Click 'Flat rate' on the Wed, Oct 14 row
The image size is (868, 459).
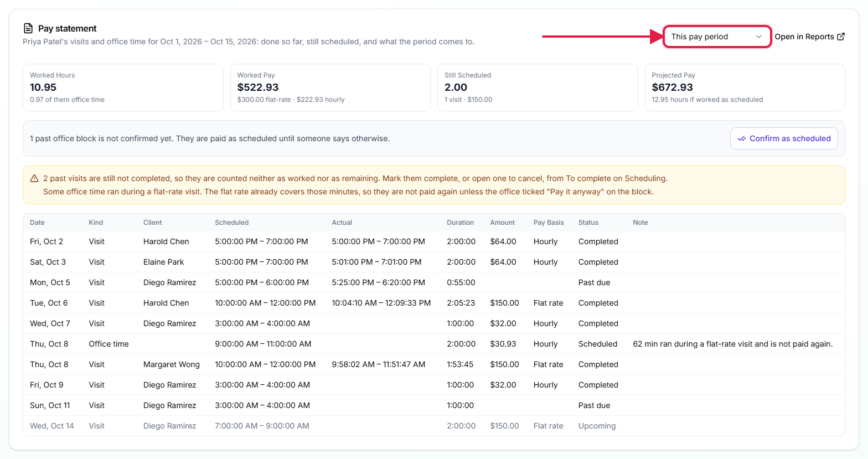point(548,426)
